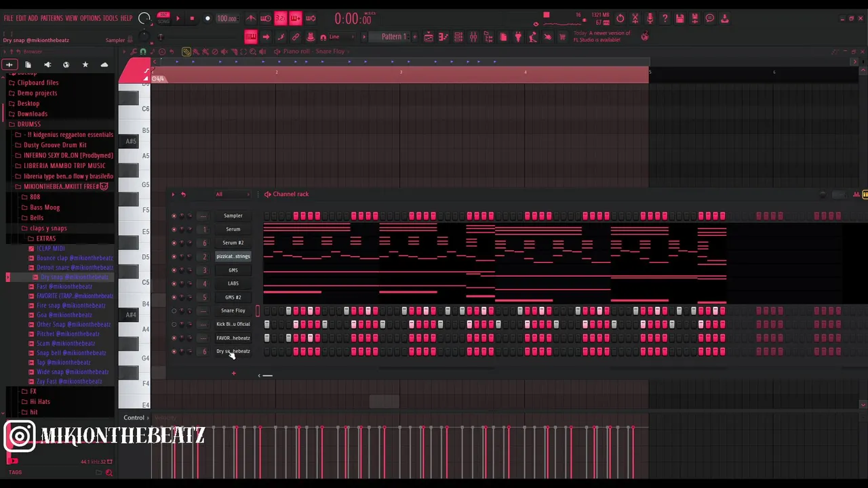Image resolution: width=868 pixels, height=488 pixels.
Task: Open the ADD menu
Action: tap(33, 18)
